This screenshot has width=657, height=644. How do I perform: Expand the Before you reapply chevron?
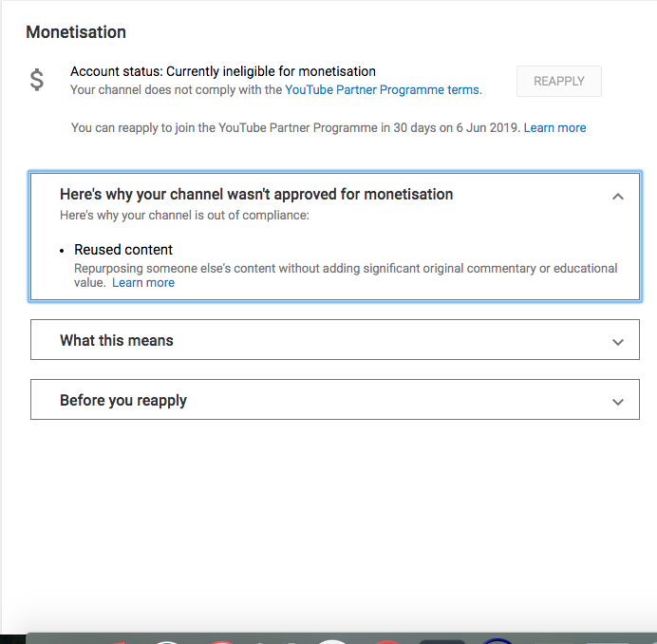(618, 402)
